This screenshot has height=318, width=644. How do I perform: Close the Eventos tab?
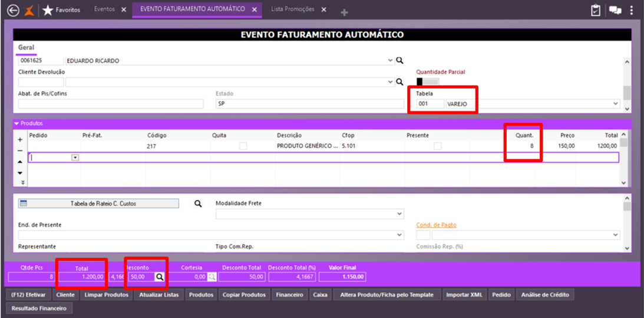click(124, 9)
